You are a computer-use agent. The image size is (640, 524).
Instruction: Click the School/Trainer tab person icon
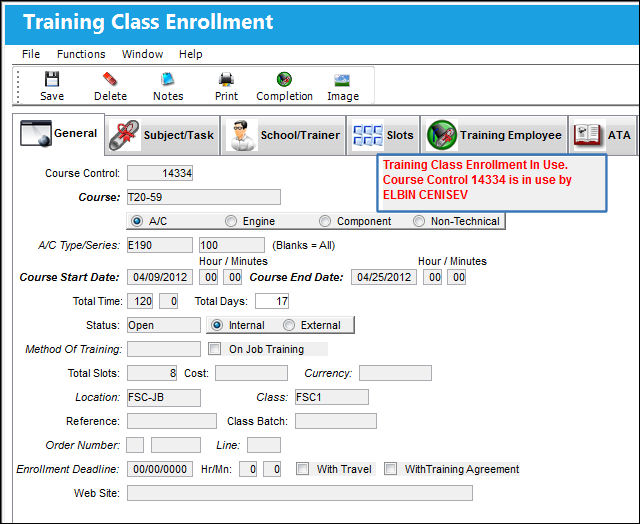click(x=241, y=135)
